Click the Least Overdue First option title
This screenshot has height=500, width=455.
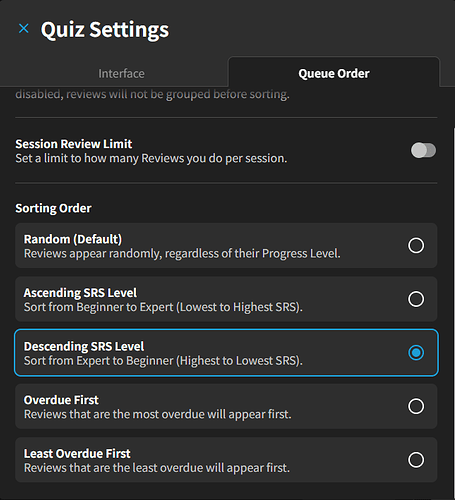[77, 454]
